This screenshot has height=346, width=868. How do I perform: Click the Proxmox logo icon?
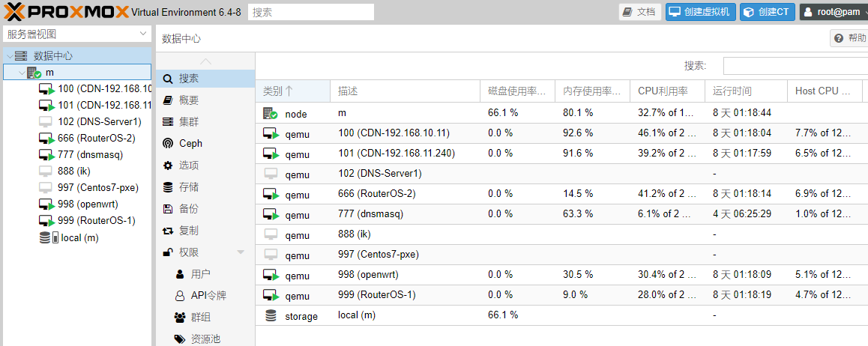pyautogui.click(x=16, y=11)
